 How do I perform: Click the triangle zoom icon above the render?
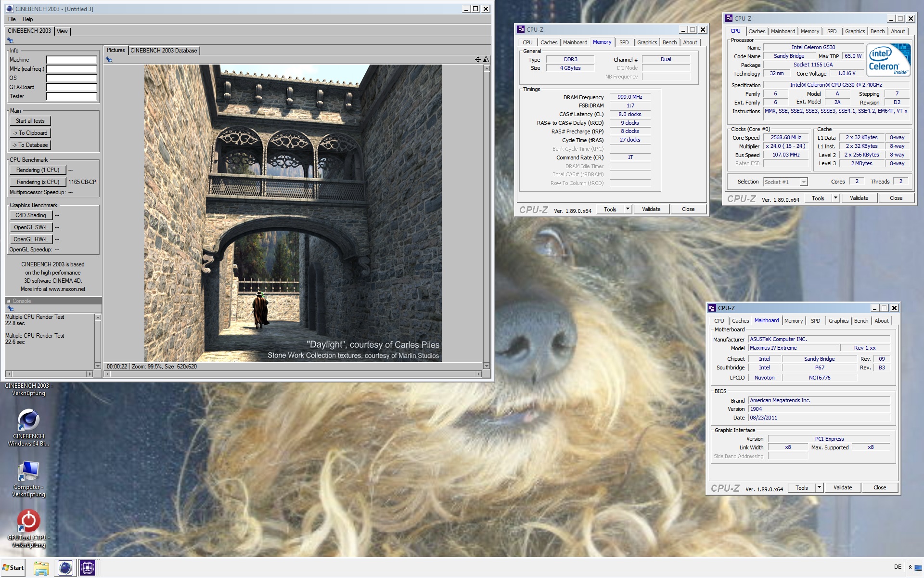point(486,60)
